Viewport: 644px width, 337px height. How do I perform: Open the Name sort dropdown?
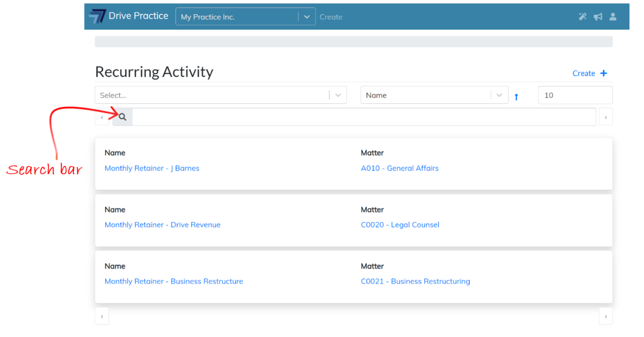(x=434, y=95)
